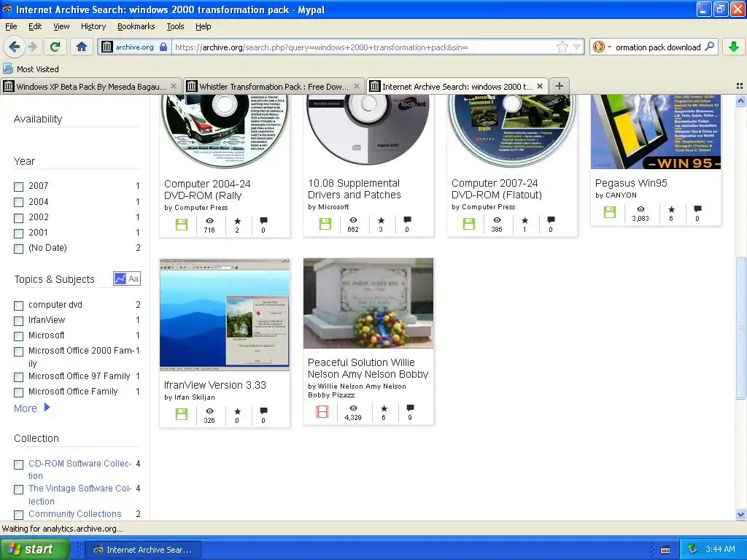Click the on-screen keyboard tray icon
The width and height of the screenshot is (747, 560).
click(x=665, y=550)
